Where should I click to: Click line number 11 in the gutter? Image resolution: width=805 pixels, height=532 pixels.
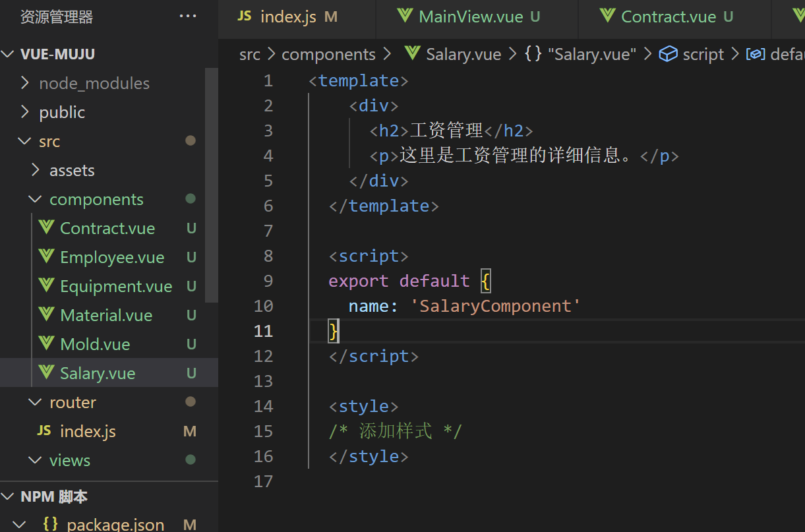pyautogui.click(x=263, y=331)
